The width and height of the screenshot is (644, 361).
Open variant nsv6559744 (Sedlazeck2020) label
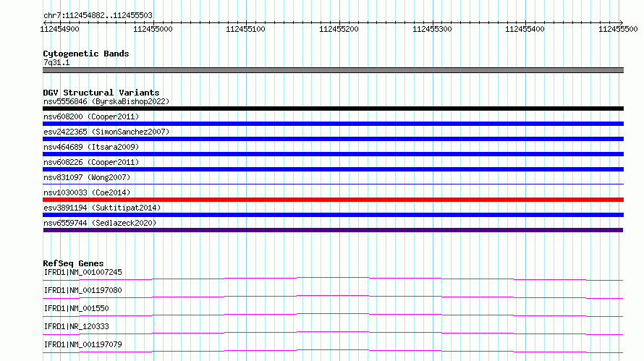pos(100,223)
